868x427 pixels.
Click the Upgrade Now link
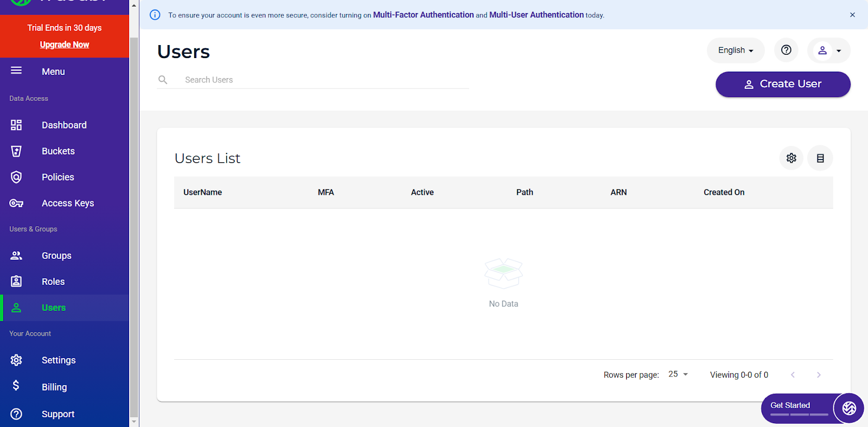coord(65,44)
